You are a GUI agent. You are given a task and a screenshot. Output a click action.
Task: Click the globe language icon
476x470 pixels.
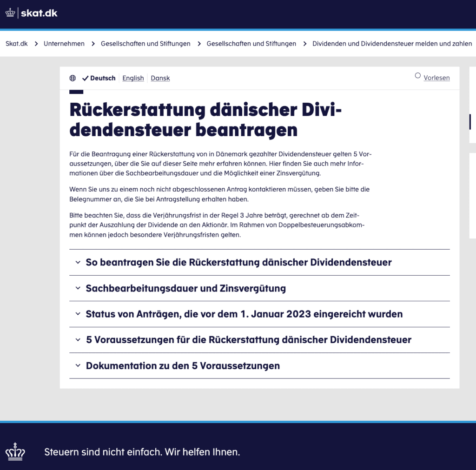click(73, 78)
